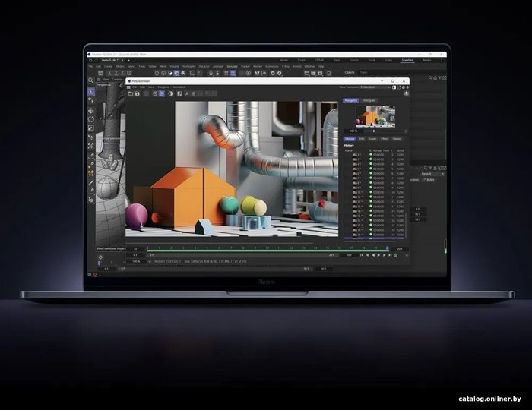Image resolution: width=532 pixels, height=410 pixels.
Task: Open the Simulate menu in main window
Action: point(232,66)
